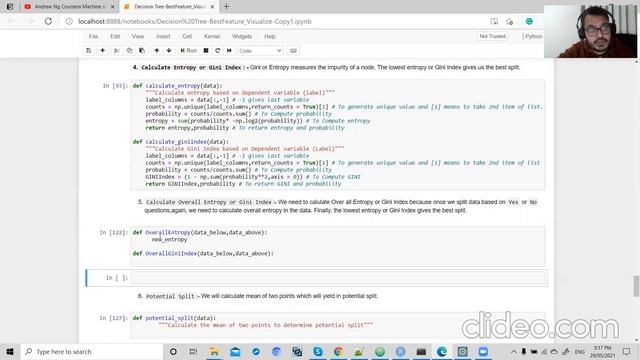The image size is (640, 360).
Task: Close the Decision Tree notebook tab
Action: click(x=212, y=7)
